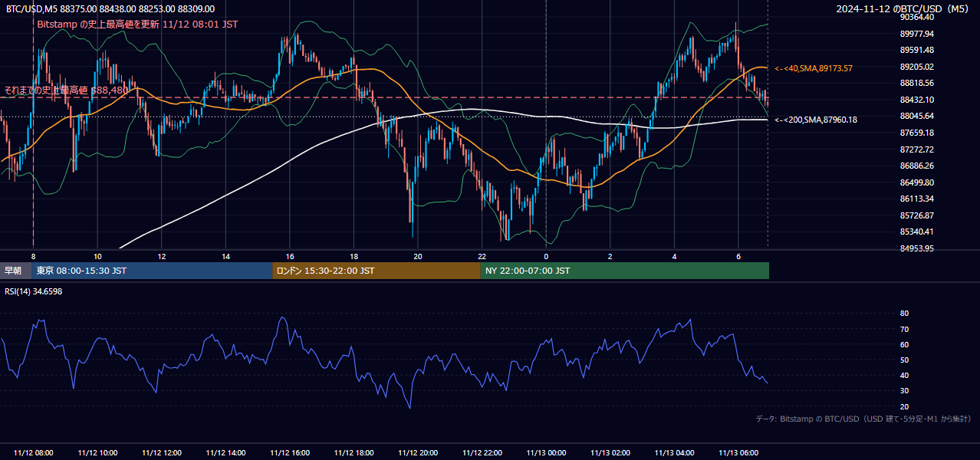Click the 11/13 04:00 date label
This screenshot has width=980, height=460.
click(x=674, y=452)
